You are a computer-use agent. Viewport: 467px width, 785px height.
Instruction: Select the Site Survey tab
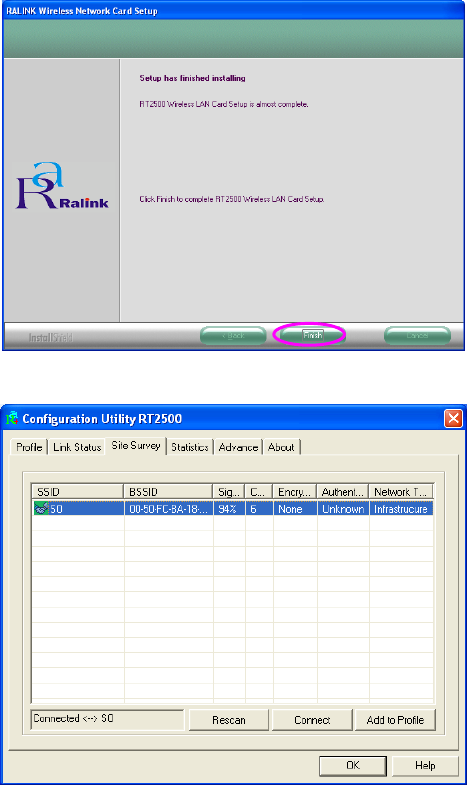(136, 446)
